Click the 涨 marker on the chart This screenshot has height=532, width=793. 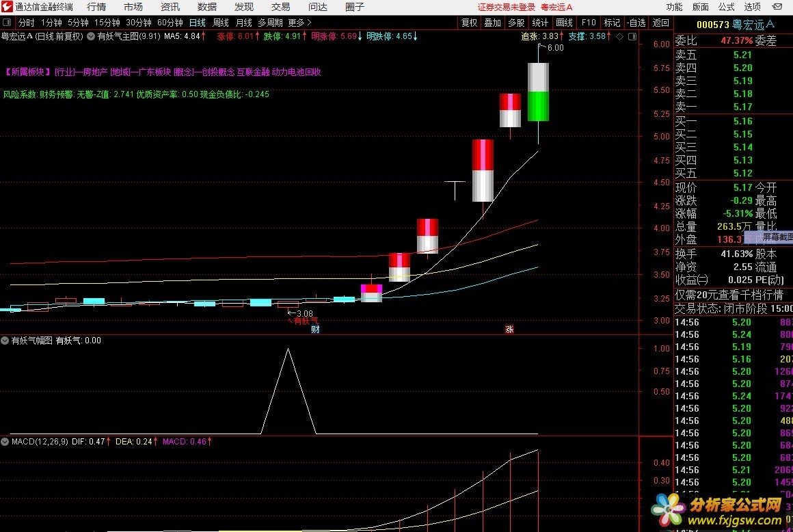[x=509, y=329]
